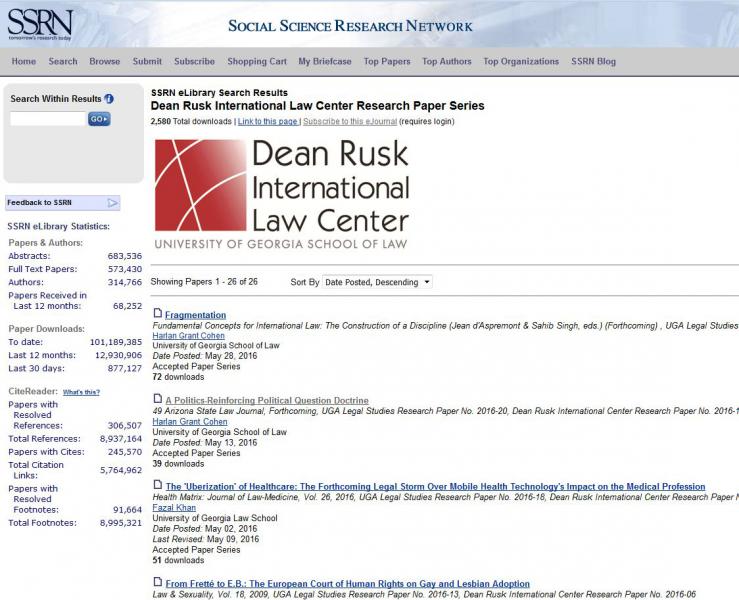The width and height of the screenshot is (739, 600).
Task: Go to the Browse menu item
Action: coord(104,61)
